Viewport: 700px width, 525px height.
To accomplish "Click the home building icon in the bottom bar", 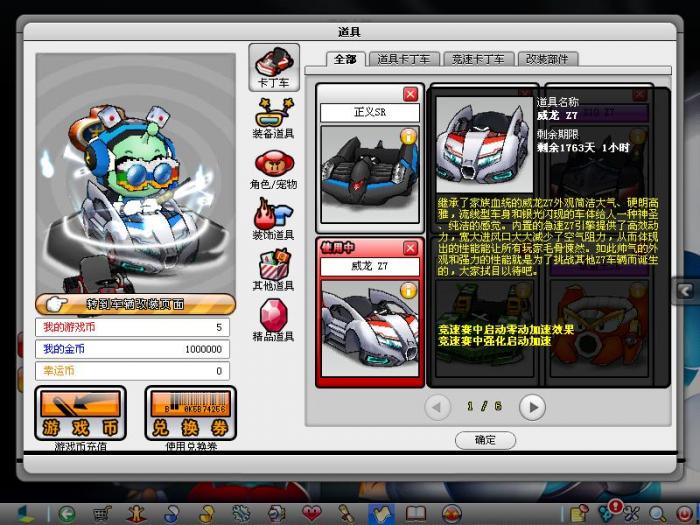I will 26,514.
